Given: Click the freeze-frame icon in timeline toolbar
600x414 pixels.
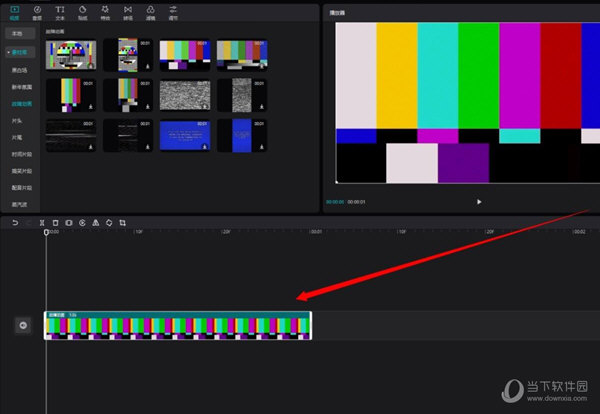Looking at the screenshot, I should point(69,222).
